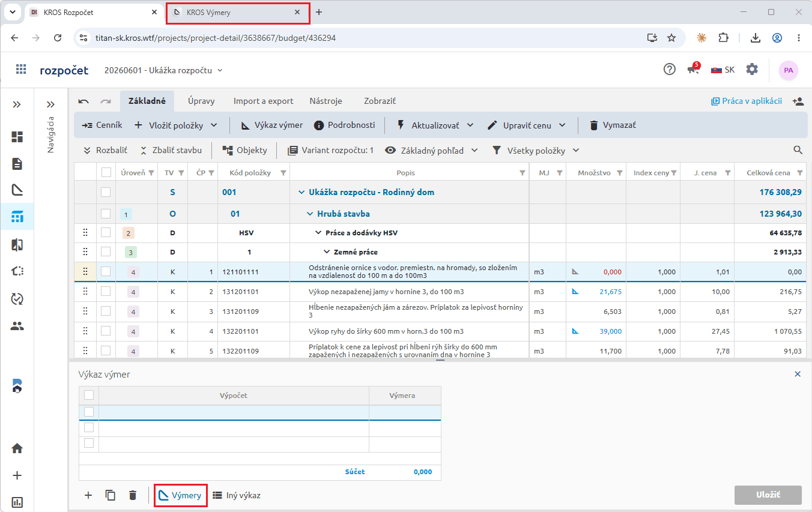Switch to the Import a export tab
This screenshot has width=812, height=512.
click(264, 101)
